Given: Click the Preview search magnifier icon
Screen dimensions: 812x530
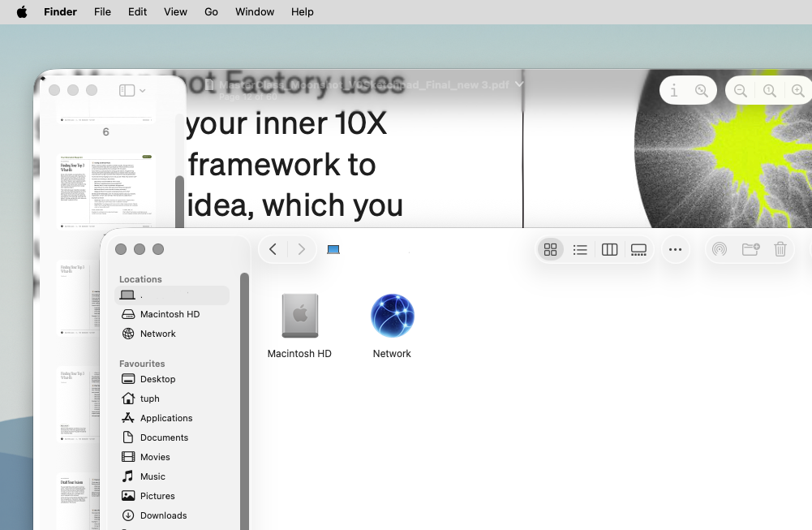Looking at the screenshot, I should (702, 91).
